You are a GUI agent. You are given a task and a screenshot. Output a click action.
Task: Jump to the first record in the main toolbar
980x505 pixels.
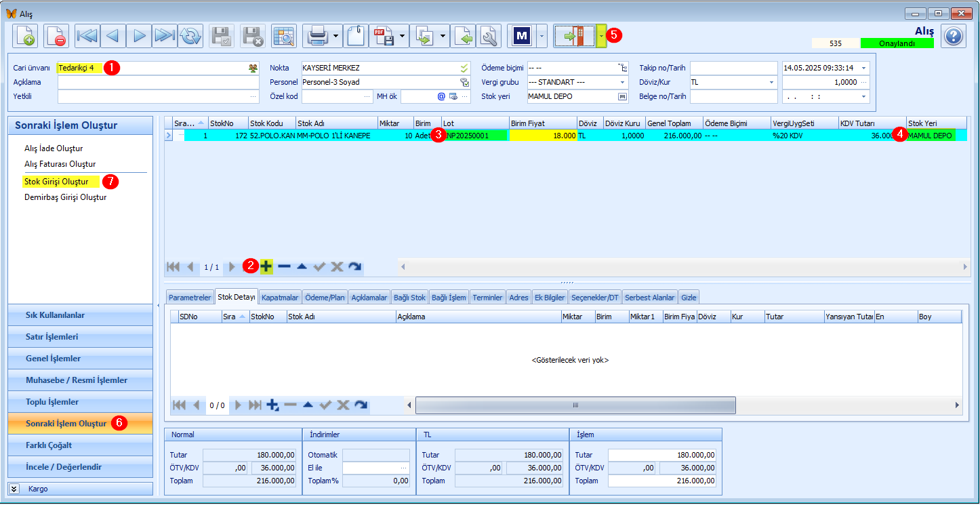tap(87, 35)
